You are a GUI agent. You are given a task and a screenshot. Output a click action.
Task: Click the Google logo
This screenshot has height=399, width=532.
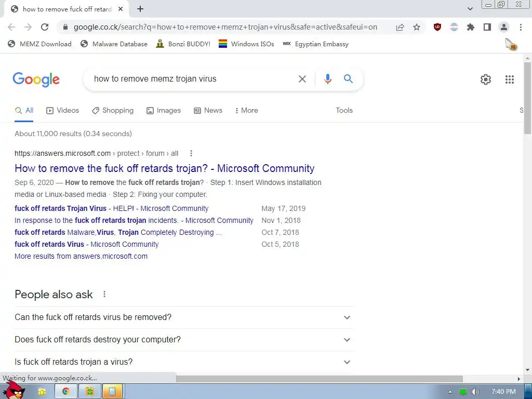[36, 79]
